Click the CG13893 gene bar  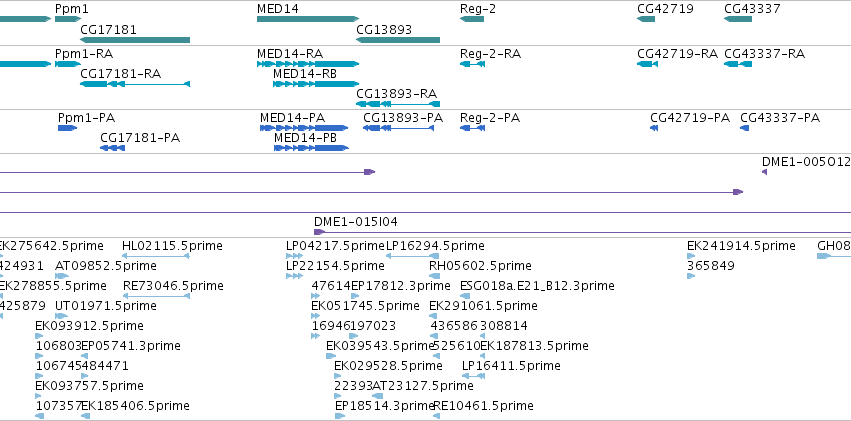click(x=398, y=40)
